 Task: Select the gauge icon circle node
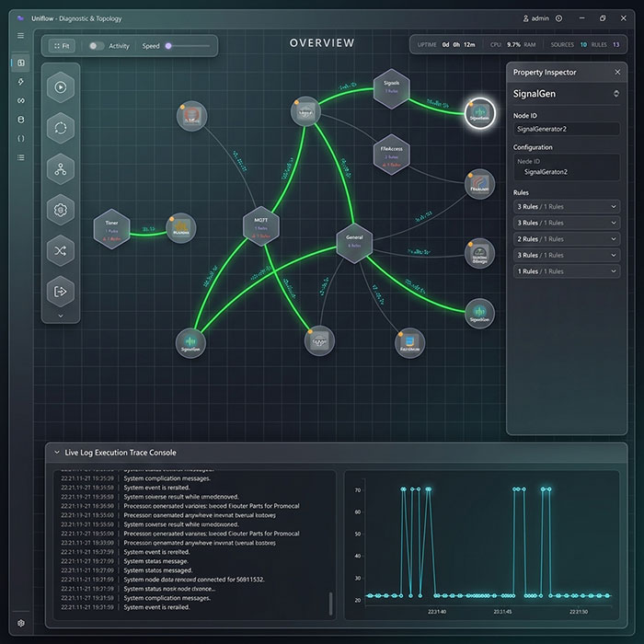coord(479,253)
